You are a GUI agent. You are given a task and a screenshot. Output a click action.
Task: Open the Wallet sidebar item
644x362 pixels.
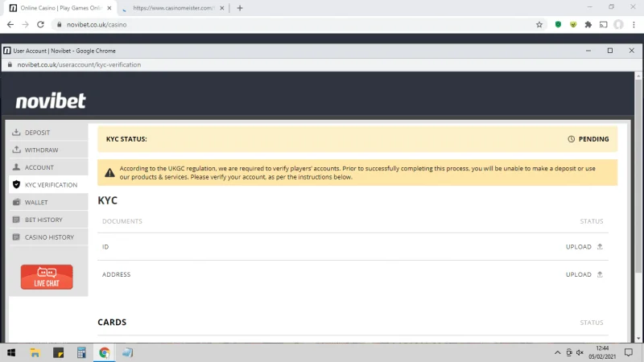pos(48,203)
